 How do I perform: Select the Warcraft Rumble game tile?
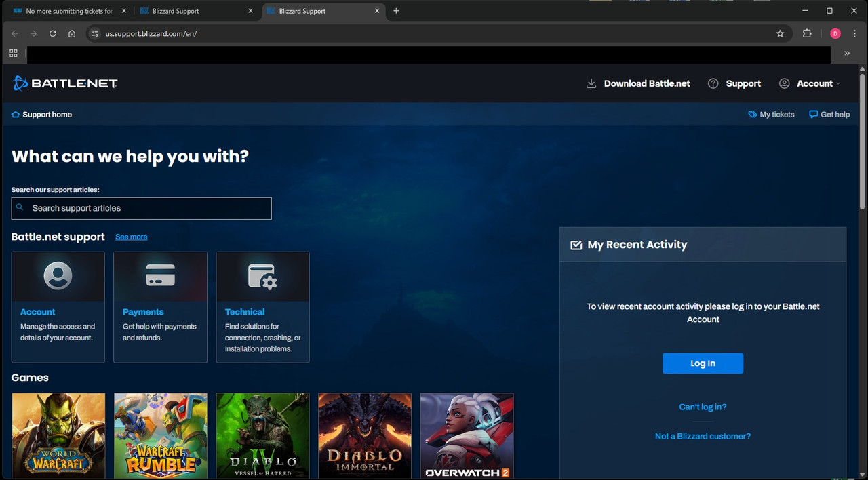(161, 436)
